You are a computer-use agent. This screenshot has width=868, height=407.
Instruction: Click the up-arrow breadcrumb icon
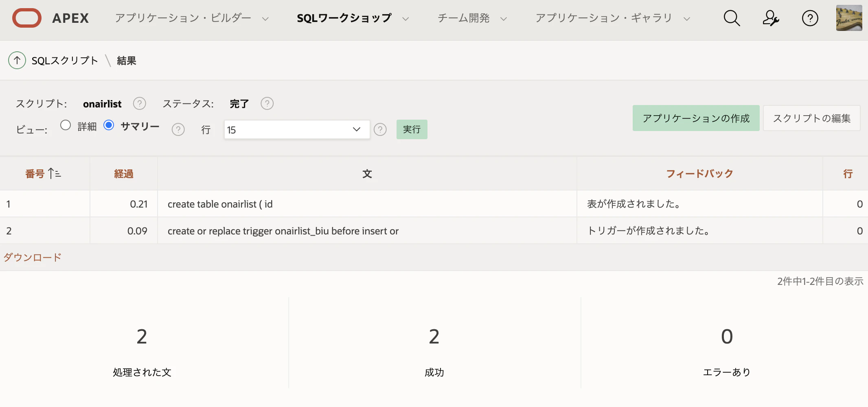(17, 61)
